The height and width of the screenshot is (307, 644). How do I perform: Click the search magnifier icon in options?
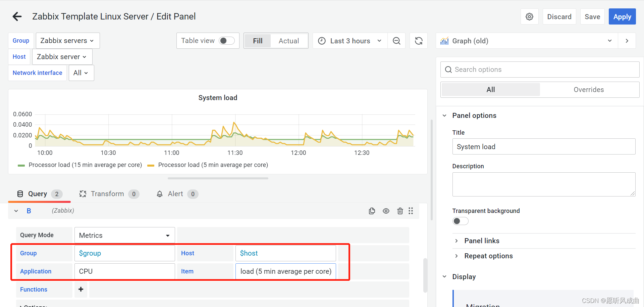pos(448,70)
